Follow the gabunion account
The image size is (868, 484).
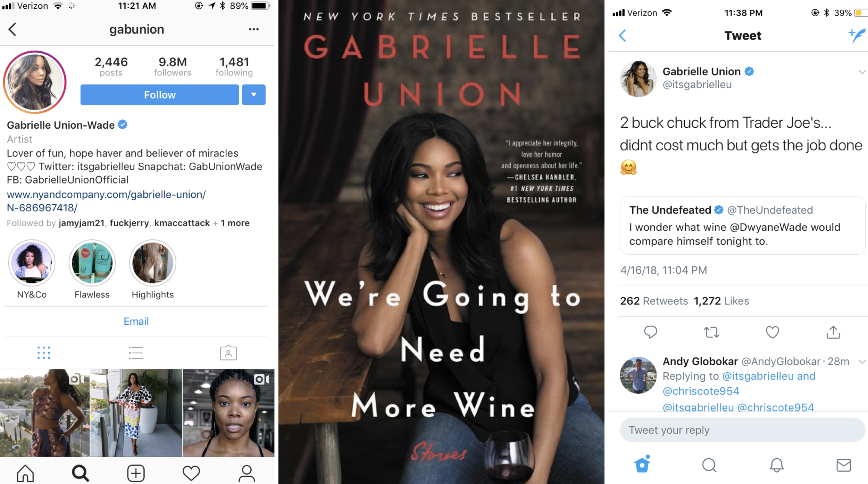click(160, 95)
